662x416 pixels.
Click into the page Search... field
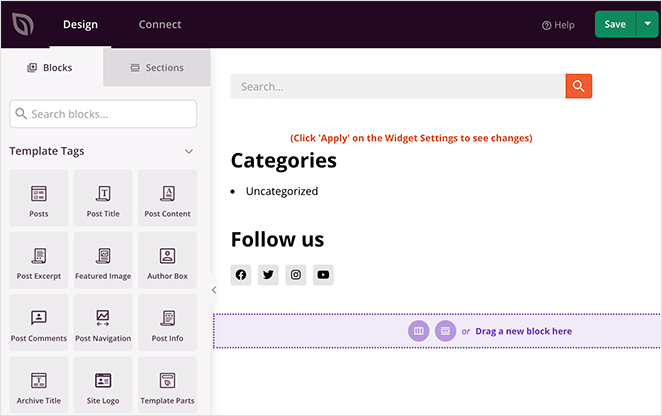point(398,86)
